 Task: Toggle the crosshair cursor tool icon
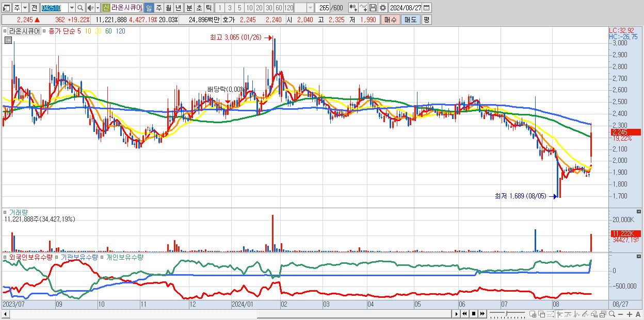point(559,314)
